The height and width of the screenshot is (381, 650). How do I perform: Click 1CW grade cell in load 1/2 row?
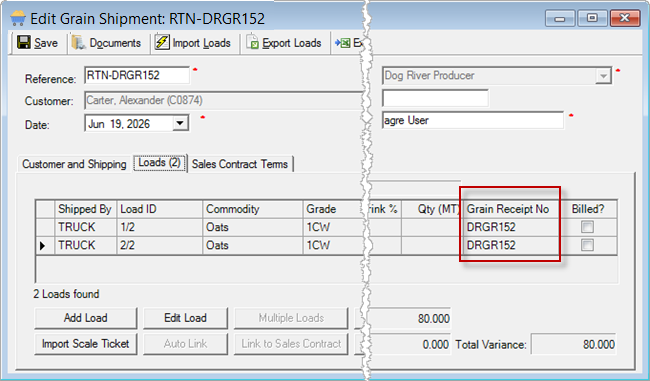pyautogui.click(x=333, y=227)
